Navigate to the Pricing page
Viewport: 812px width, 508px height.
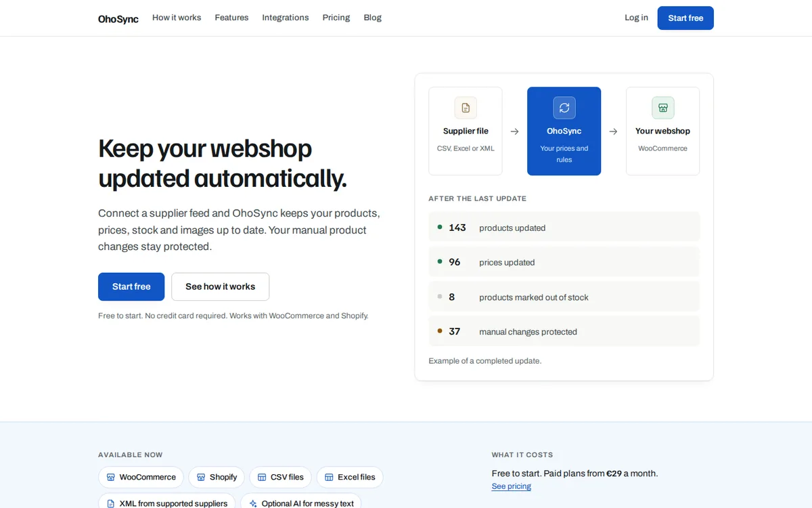tap(336, 18)
